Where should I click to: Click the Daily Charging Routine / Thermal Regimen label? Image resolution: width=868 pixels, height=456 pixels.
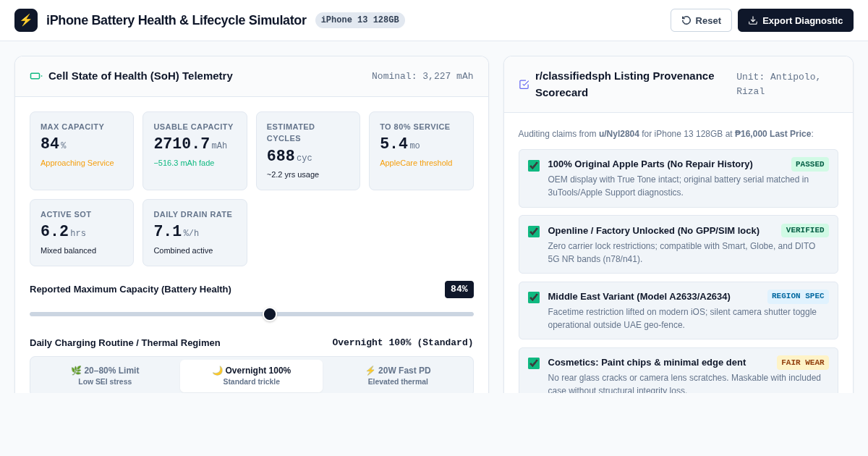(x=125, y=343)
